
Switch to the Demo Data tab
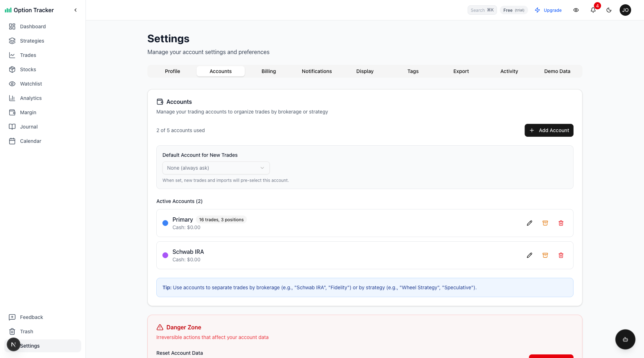coord(557,71)
